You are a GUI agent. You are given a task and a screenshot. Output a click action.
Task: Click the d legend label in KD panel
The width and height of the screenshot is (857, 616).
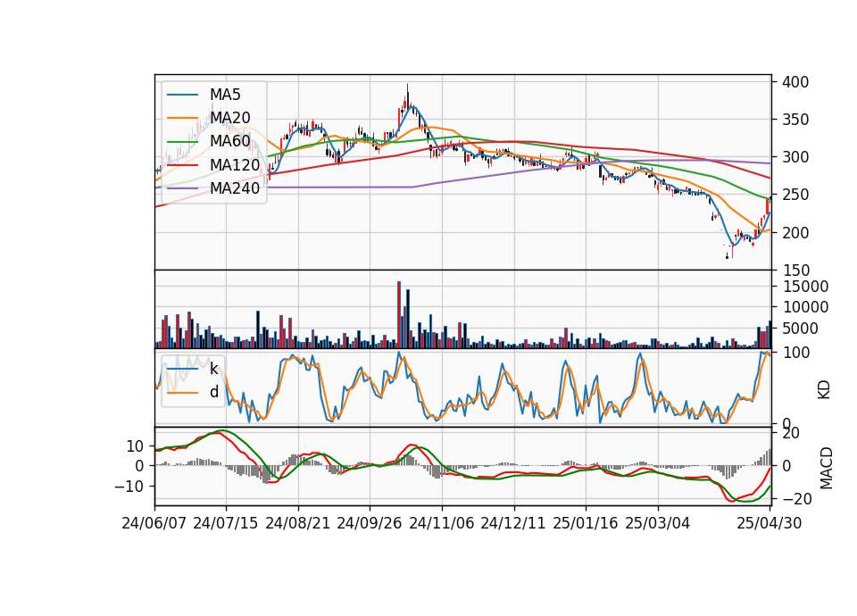(213, 392)
